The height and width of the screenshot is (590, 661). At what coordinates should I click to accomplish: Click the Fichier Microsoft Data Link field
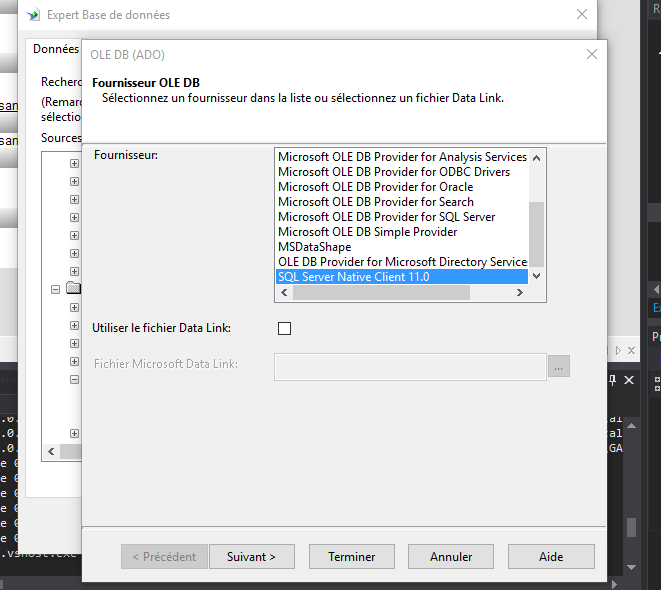[410, 367]
